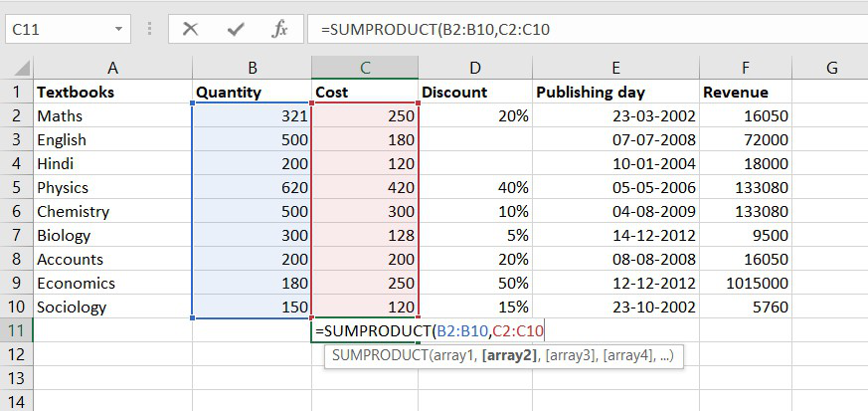The width and height of the screenshot is (868, 411).
Task: Click revenue cell 1015000
Action: pyautogui.click(x=746, y=283)
